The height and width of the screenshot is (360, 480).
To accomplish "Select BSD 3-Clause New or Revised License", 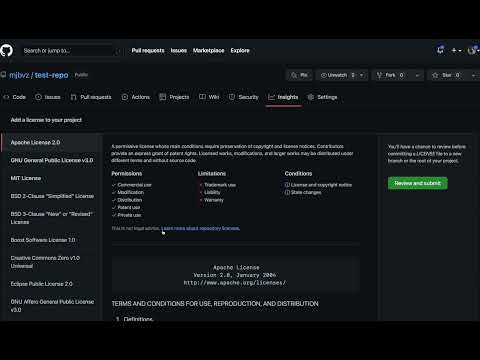I will pyautogui.click(x=52, y=218).
